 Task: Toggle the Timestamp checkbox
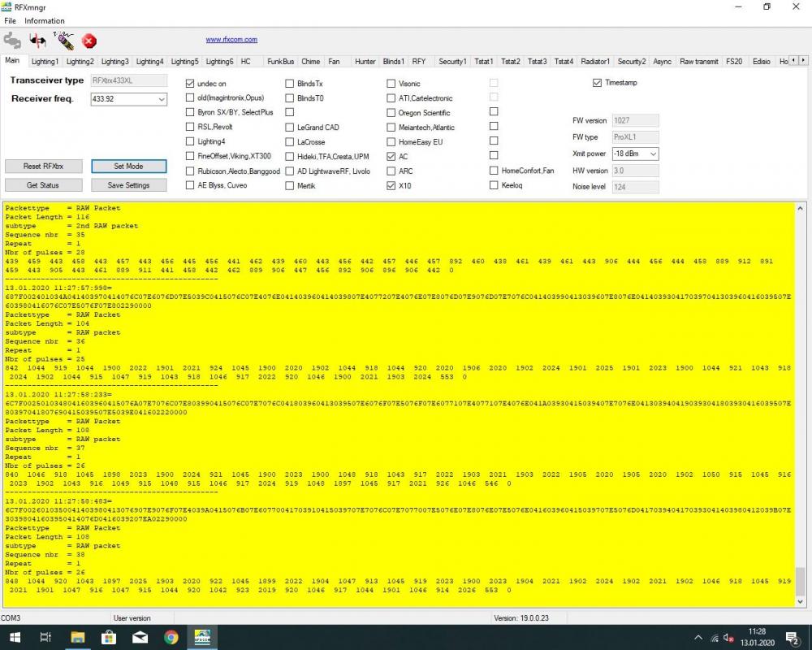tap(598, 83)
